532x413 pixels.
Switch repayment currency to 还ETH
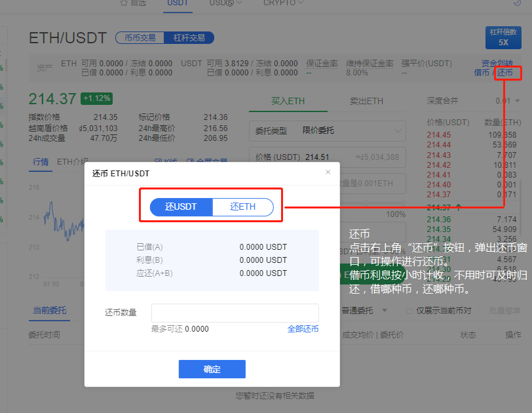pos(242,206)
